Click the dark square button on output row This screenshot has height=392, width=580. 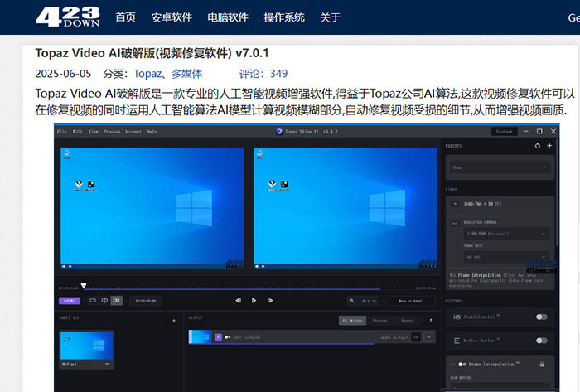[x=416, y=337]
